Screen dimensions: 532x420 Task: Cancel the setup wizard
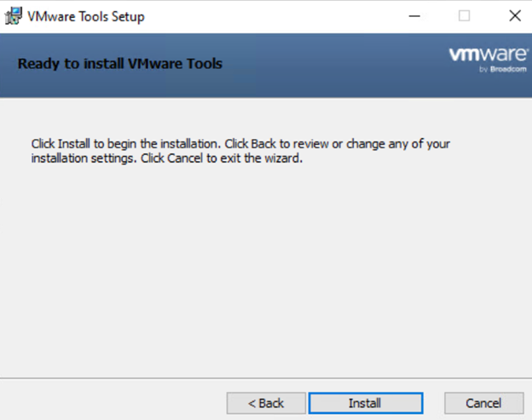coord(483,403)
